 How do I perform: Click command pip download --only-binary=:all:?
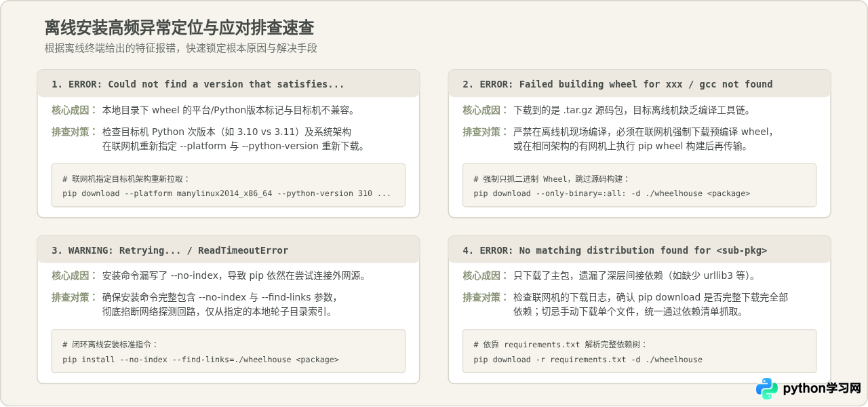click(612, 193)
